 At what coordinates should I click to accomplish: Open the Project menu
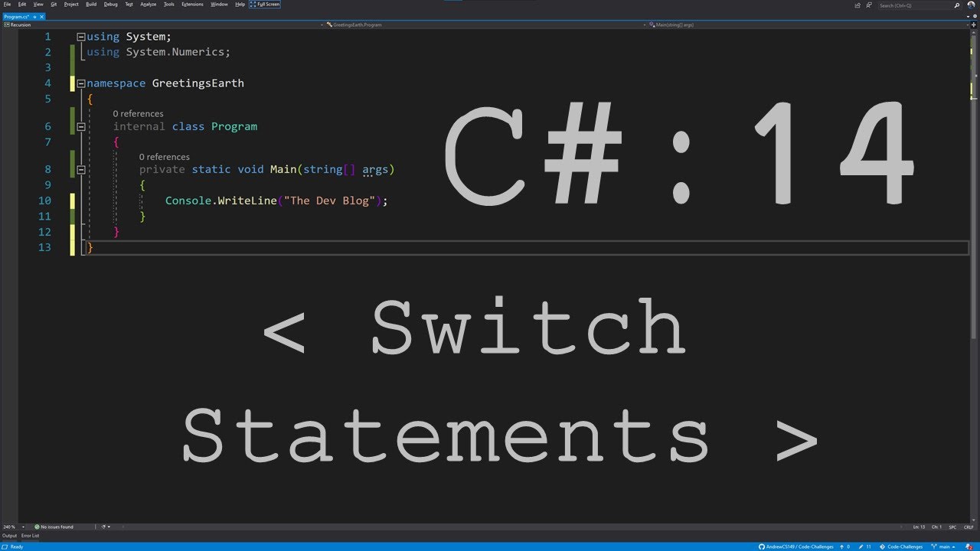[71, 5]
